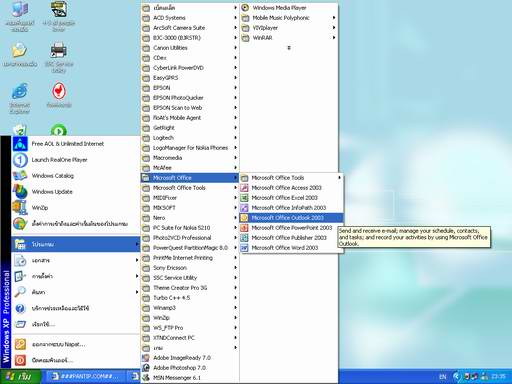The height and width of the screenshot is (384, 512).
Task: Expand the WinRAR submenu arrow
Action: pos(334,38)
